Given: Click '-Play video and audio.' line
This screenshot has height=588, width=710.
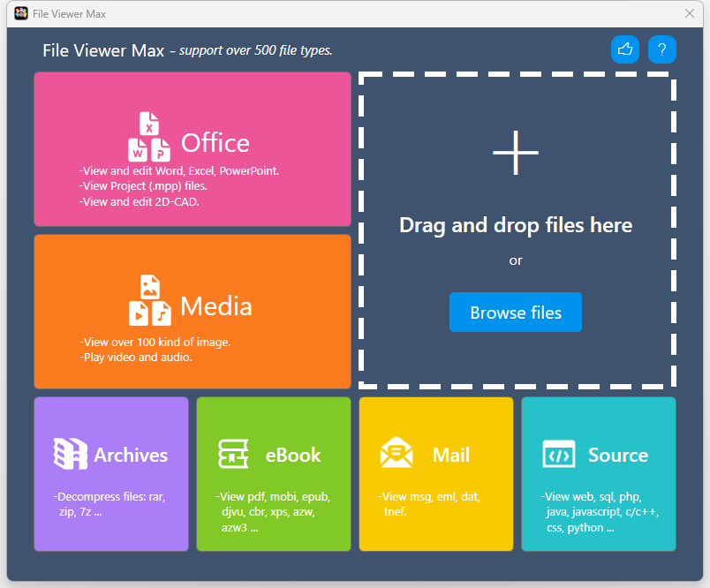Looking at the screenshot, I should point(136,358).
